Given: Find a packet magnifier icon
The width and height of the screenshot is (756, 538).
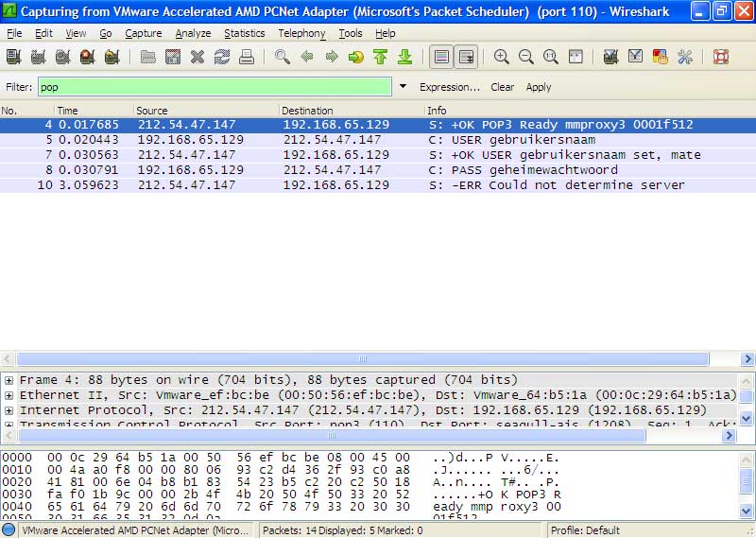Looking at the screenshot, I should pyautogui.click(x=283, y=57).
